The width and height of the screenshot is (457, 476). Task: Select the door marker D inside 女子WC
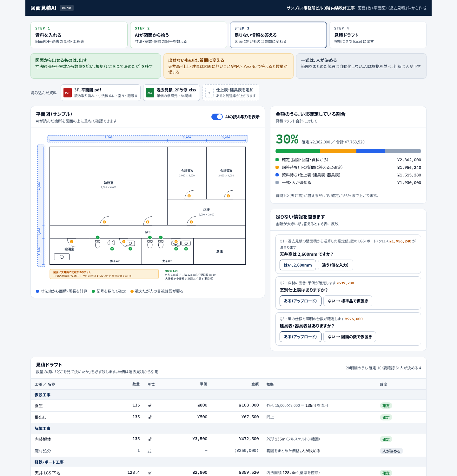[176, 241]
